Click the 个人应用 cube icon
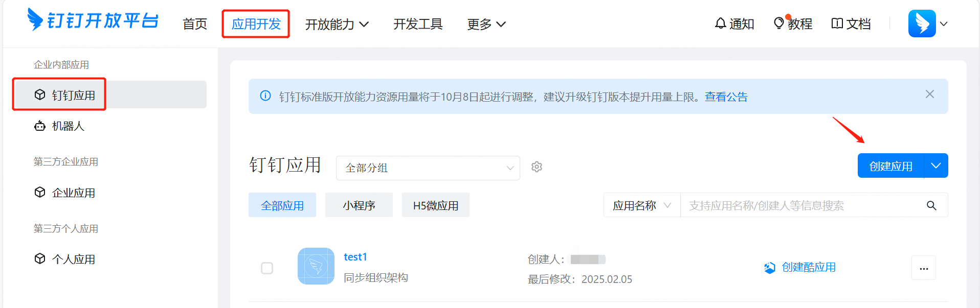This screenshot has height=308, width=980. click(x=40, y=259)
